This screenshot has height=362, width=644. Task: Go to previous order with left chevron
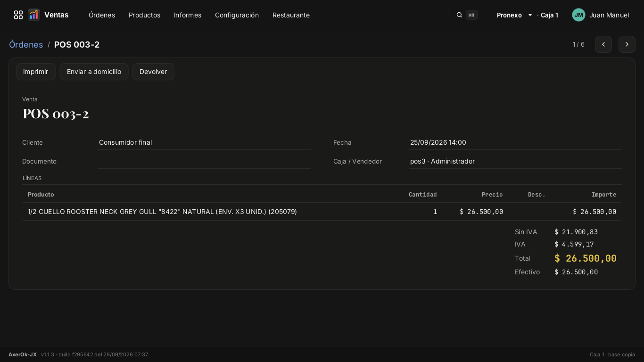click(x=603, y=44)
